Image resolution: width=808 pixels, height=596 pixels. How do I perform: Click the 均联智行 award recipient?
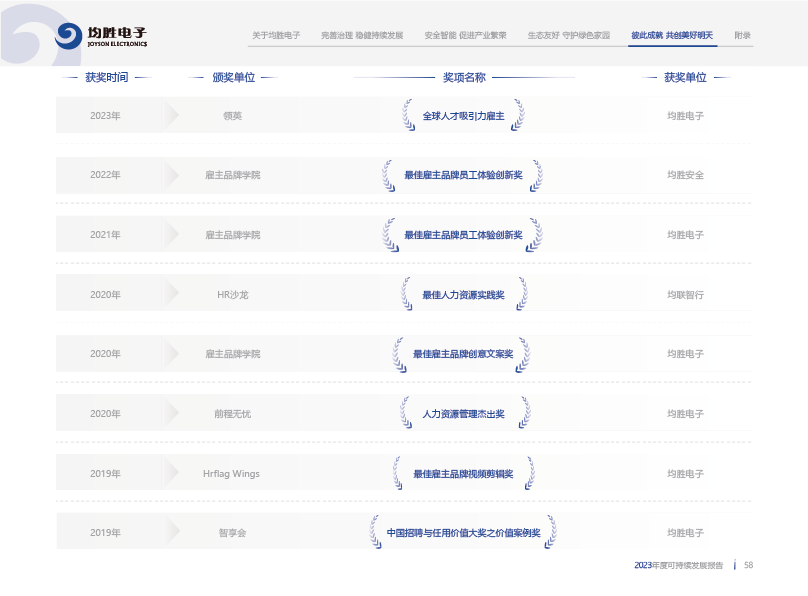point(685,295)
